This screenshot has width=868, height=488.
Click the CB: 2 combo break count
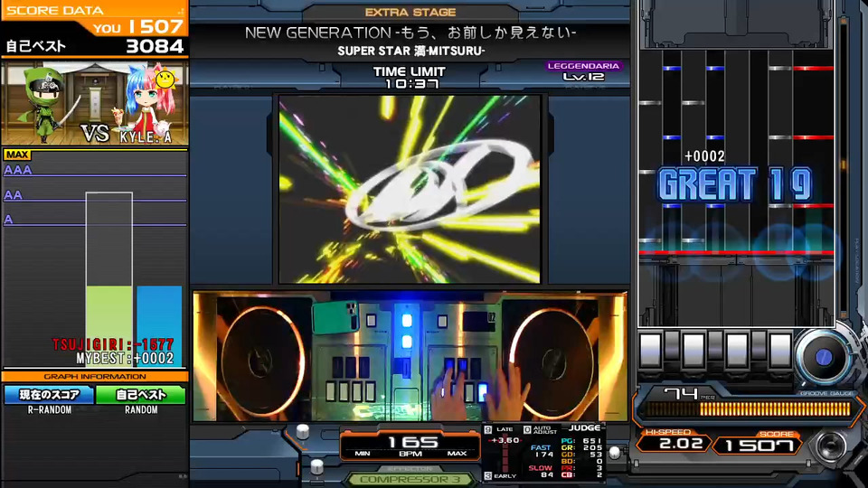(581, 474)
